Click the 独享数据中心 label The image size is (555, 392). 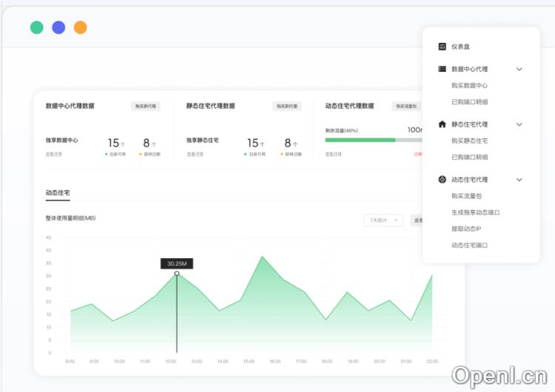(61, 140)
